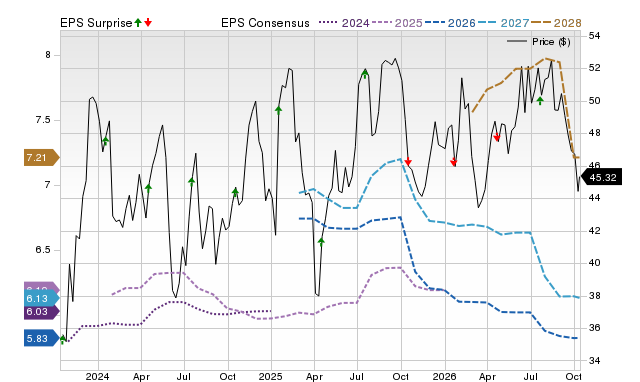Pick the green surprise arrow near July 2024

tap(191, 182)
